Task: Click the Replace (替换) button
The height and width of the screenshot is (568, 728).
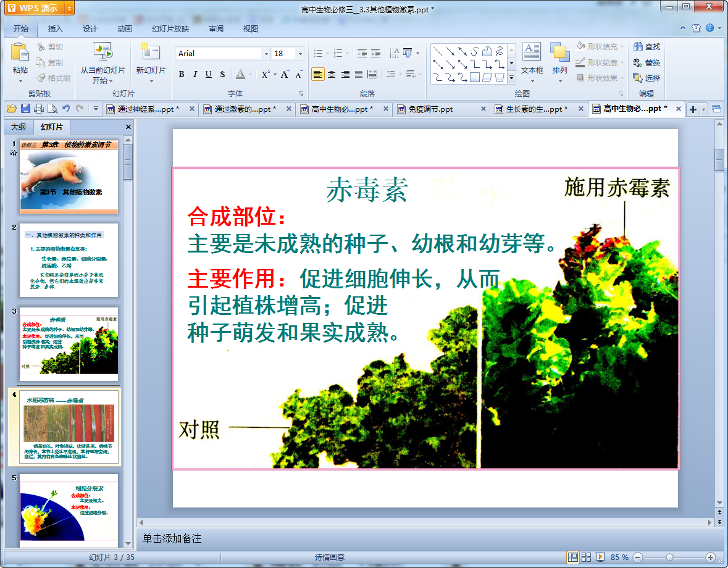Action: coord(646,62)
